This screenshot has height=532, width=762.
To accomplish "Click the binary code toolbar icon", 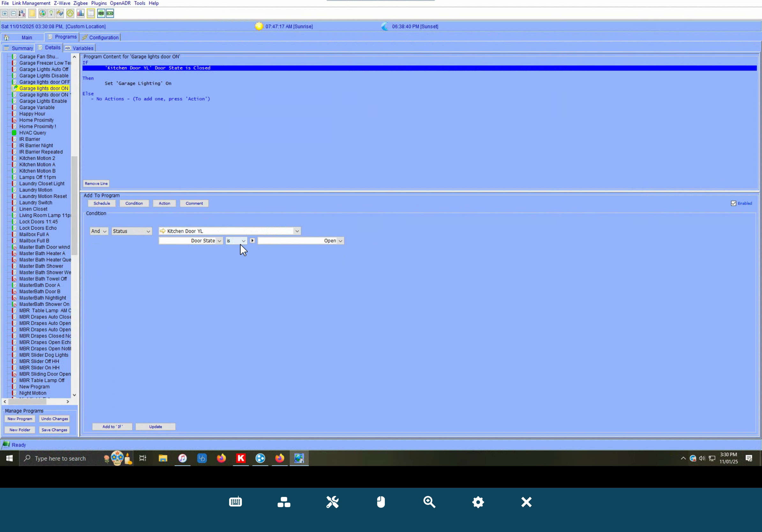I will (101, 13).
